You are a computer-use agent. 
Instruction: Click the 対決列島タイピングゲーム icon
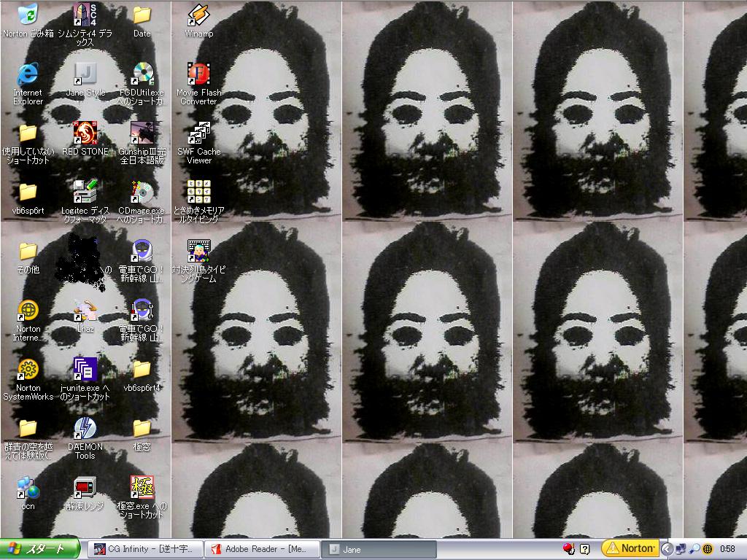[x=198, y=251]
